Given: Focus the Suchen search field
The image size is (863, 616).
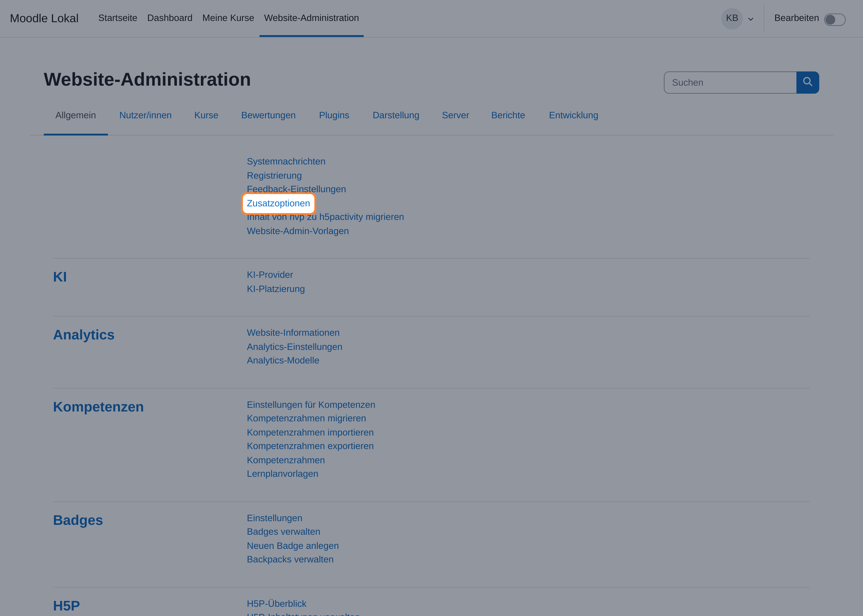Looking at the screenshot, I should [x=730, y=82].
